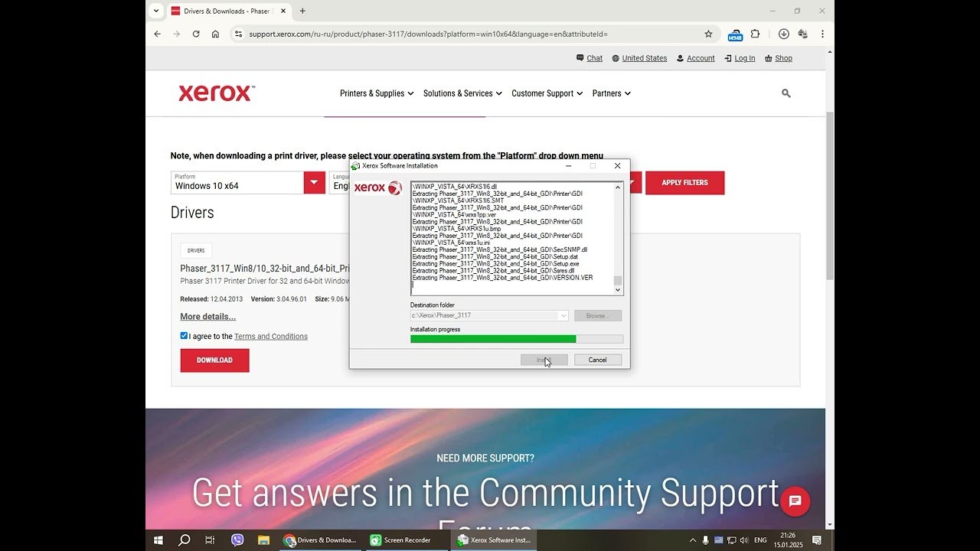Viewport: 980px width, 551px height.
Task: Open the More details link
Action: [207, 317]
